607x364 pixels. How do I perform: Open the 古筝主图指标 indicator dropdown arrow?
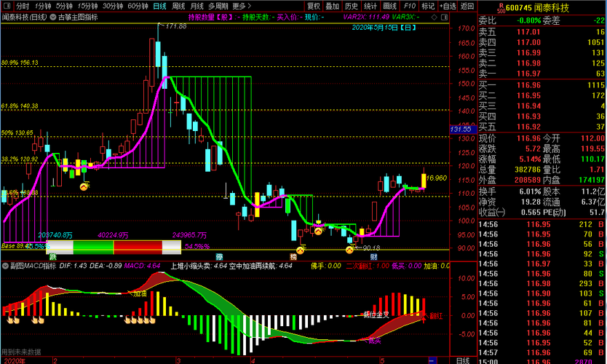(x=52, y=17)
